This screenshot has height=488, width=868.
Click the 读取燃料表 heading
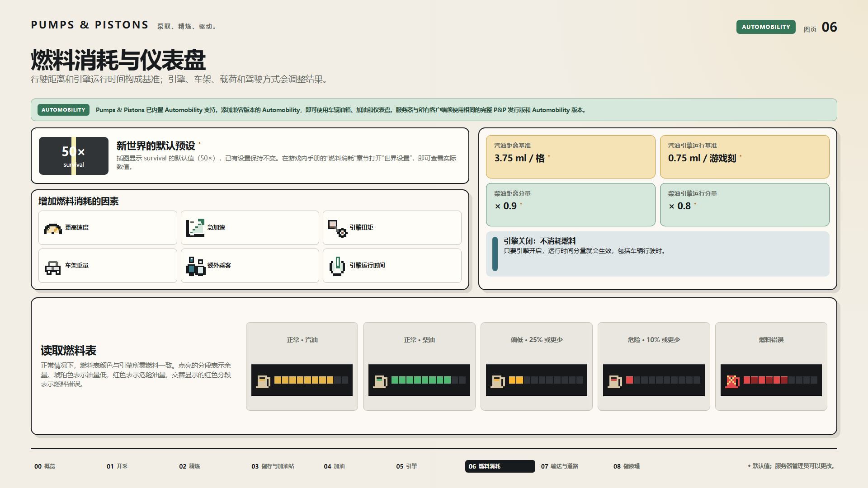coord(68,351)
